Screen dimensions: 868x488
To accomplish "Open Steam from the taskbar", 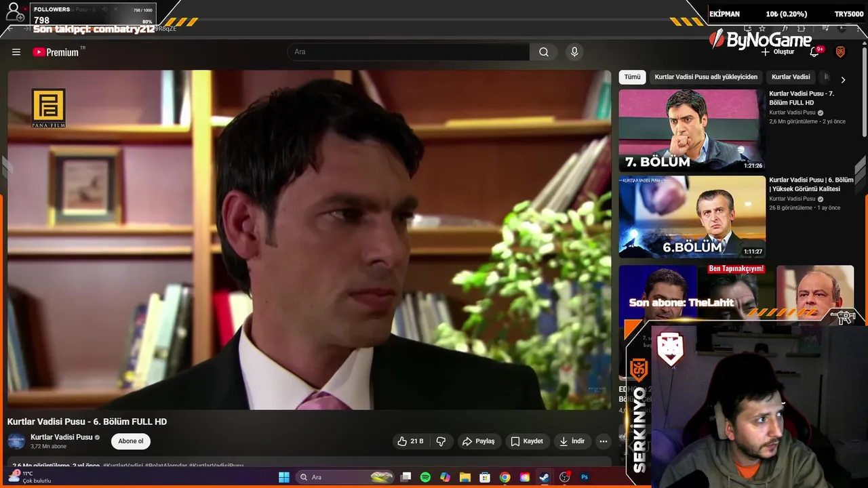I will [544, 477].
